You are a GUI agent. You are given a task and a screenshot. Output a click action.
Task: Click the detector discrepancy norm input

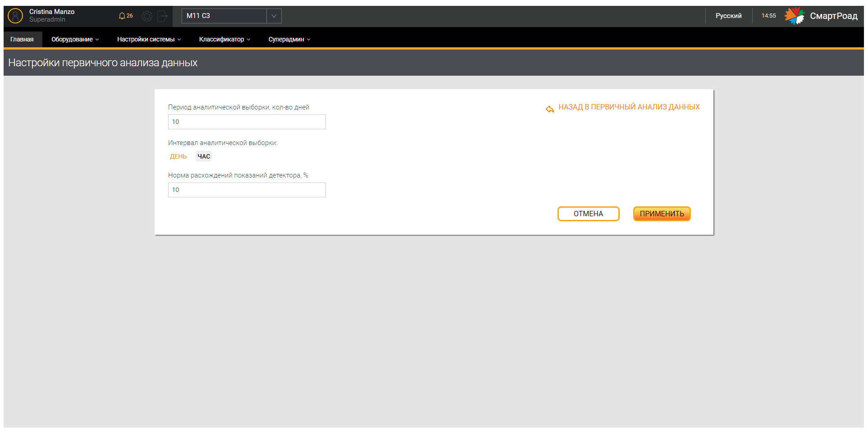(x=247, y=190)
